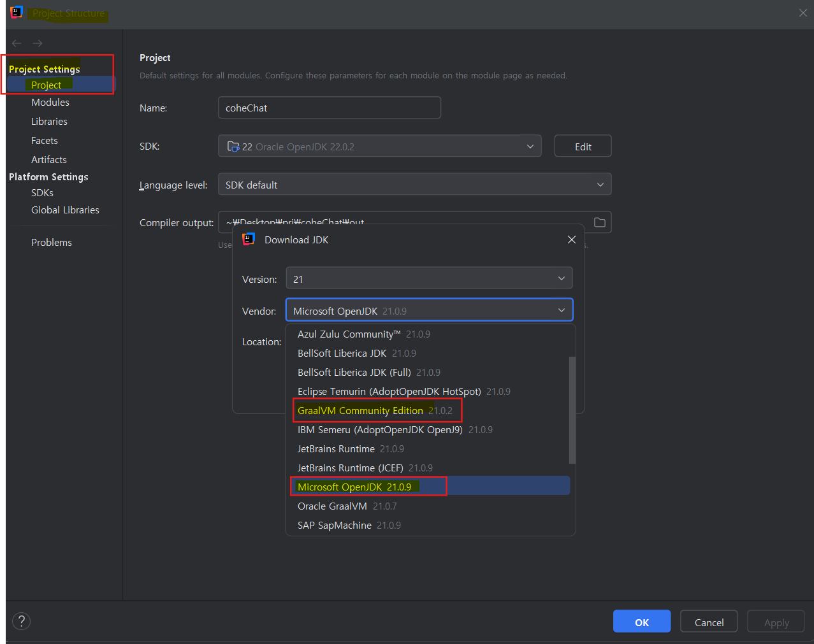Click the project Name input field
Screen dimensions: 814x644
click(x=330, y=108)
